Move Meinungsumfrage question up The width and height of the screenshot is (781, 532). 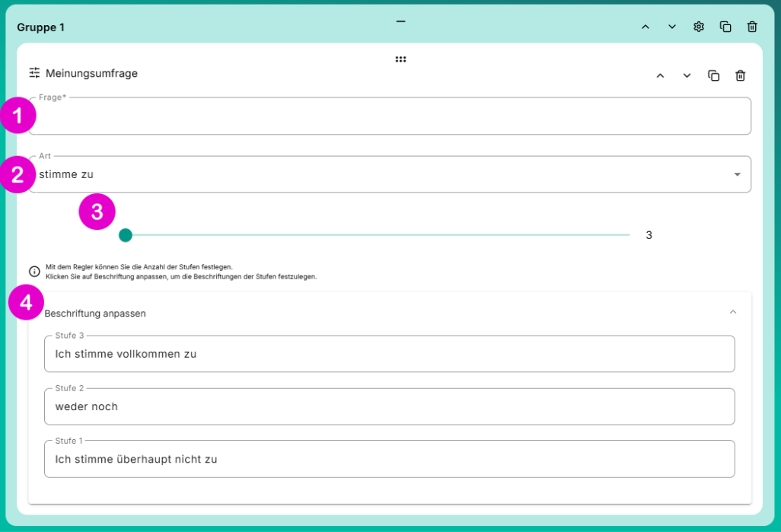660,75
